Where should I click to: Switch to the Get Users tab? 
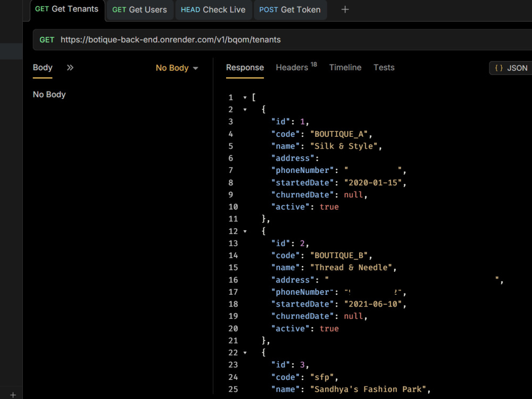[x=139, y=10]
